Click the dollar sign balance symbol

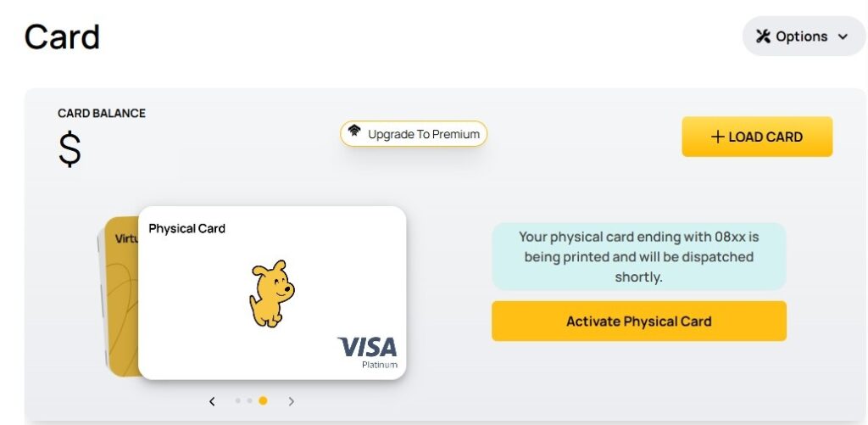click(x=70, y=148)
